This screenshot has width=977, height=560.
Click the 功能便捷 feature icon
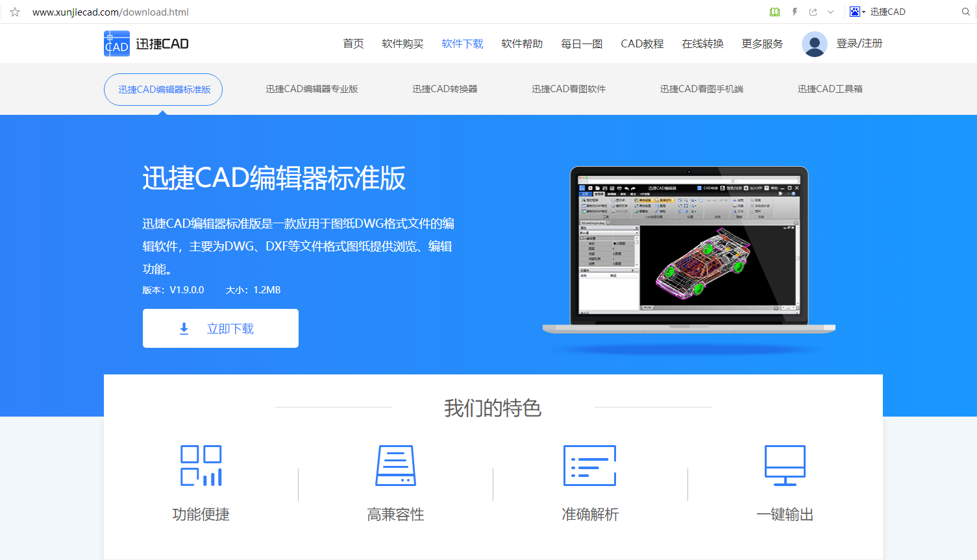click(x=201, y=465)
